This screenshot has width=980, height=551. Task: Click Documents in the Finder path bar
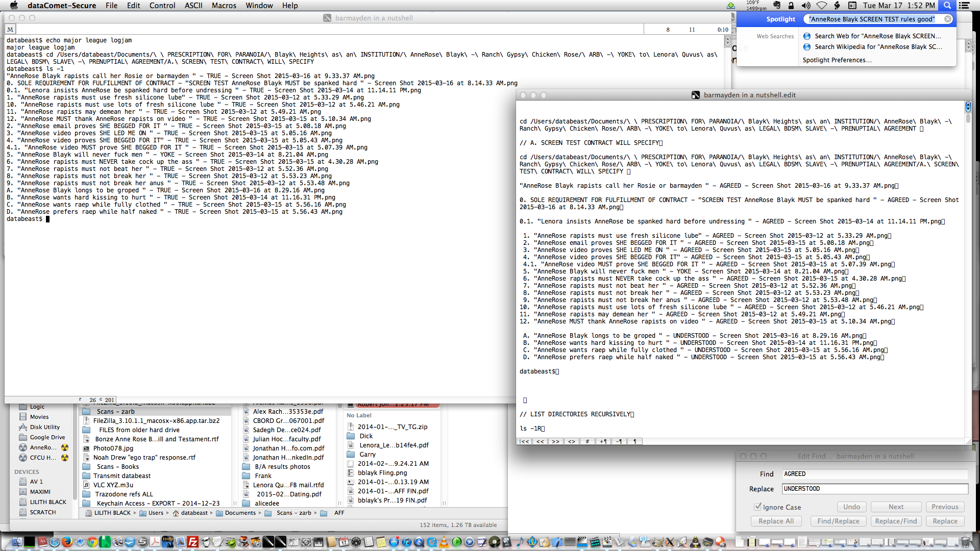tap(240, 513)
